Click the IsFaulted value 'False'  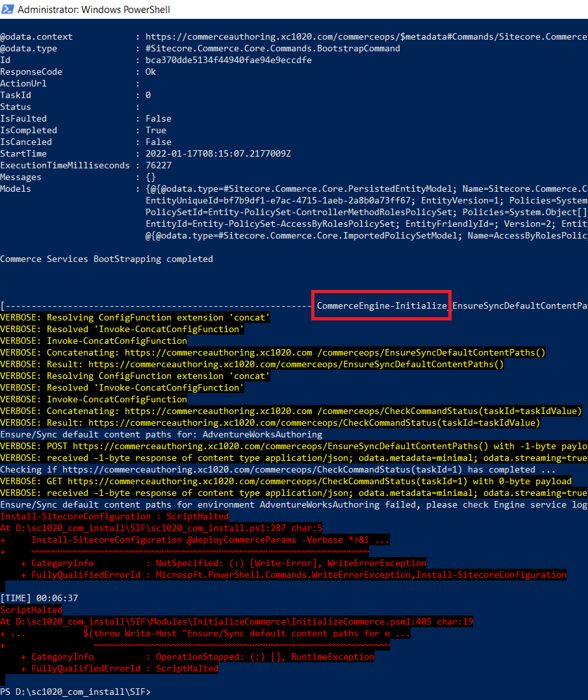pyautogui.click(x=159, y=119)
